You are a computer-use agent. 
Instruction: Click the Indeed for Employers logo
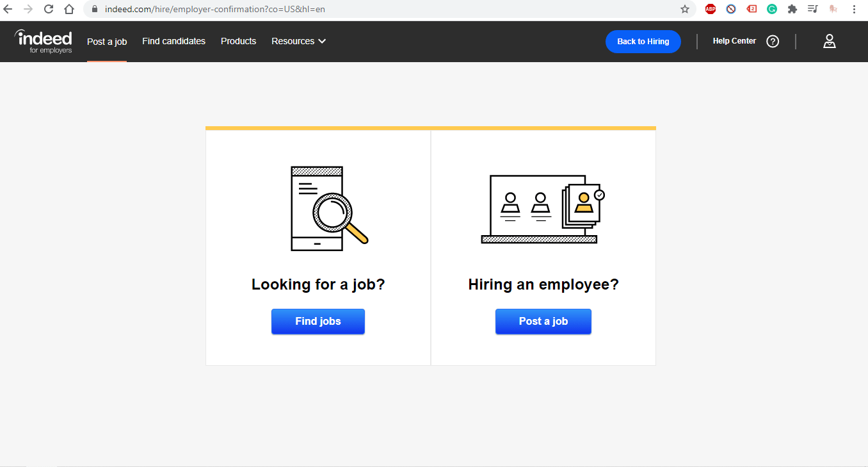[x=42, y=41]
